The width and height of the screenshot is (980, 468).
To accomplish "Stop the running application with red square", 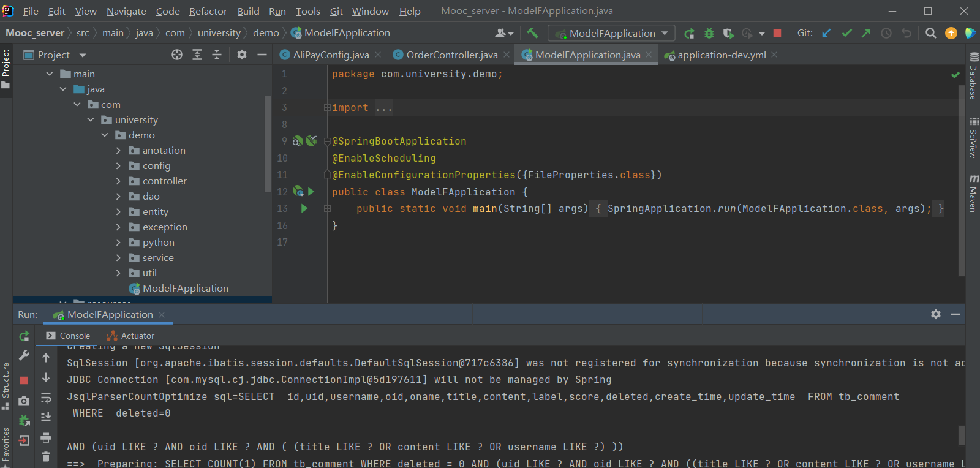I will point(777,33).
